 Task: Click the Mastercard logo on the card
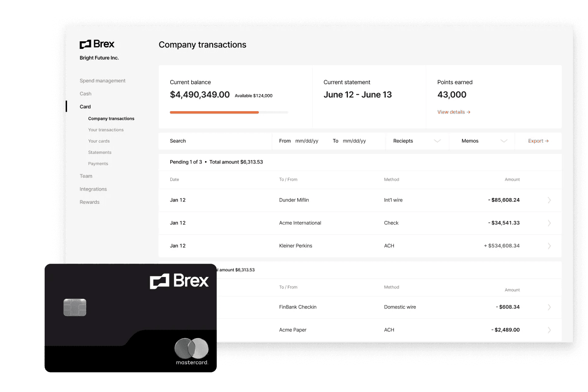tap(192, 352)
